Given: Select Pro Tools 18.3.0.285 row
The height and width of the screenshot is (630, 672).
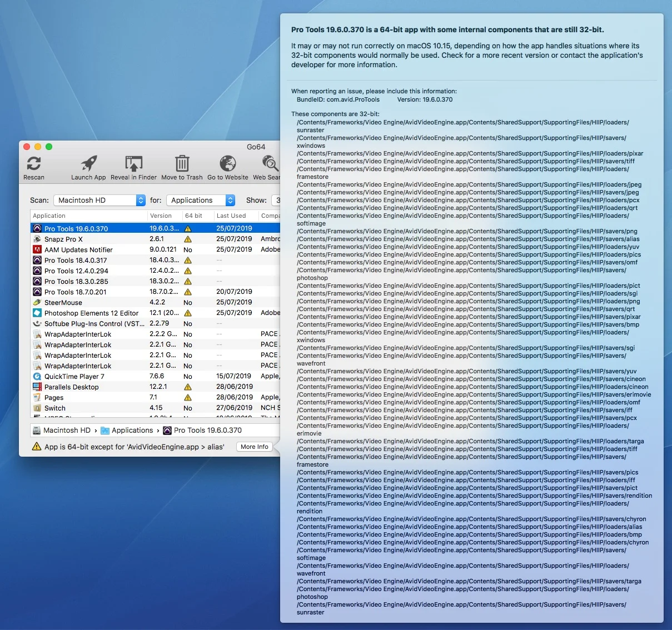Looking at the screenshot, I should pyautogui.click(x=155, y=281).
